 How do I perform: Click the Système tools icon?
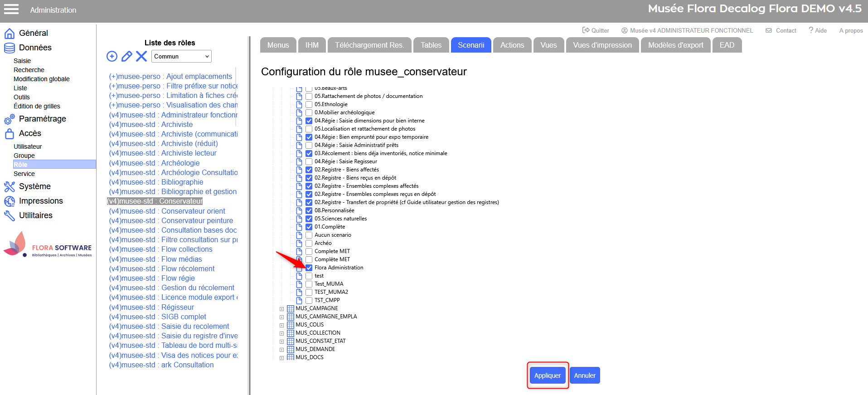[x=9, y=187]
